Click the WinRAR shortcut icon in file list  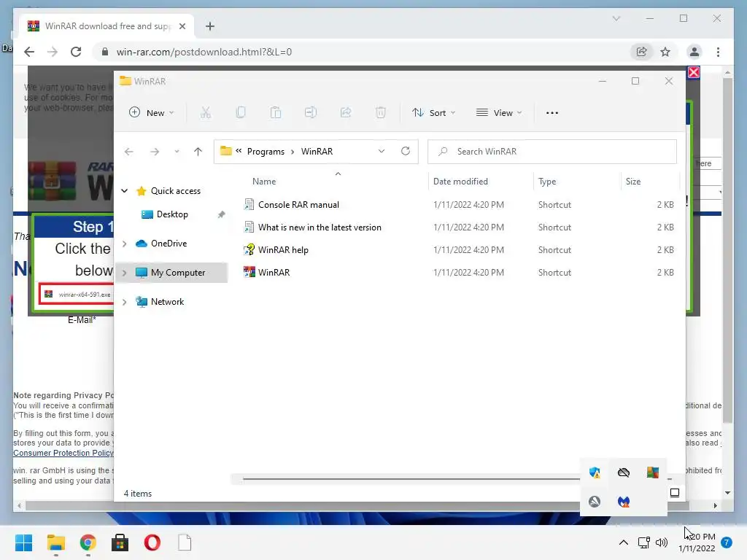click(x=249, y=272)
